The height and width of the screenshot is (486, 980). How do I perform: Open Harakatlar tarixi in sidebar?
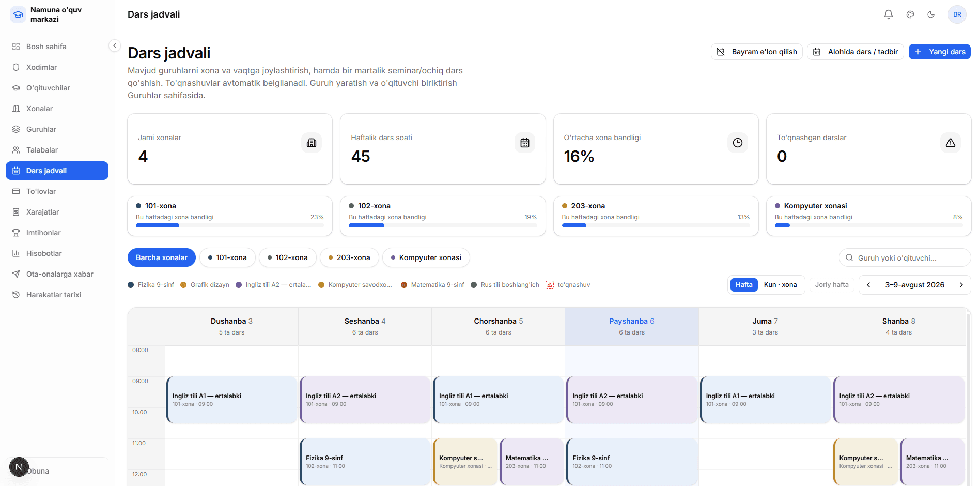[57, 295]
